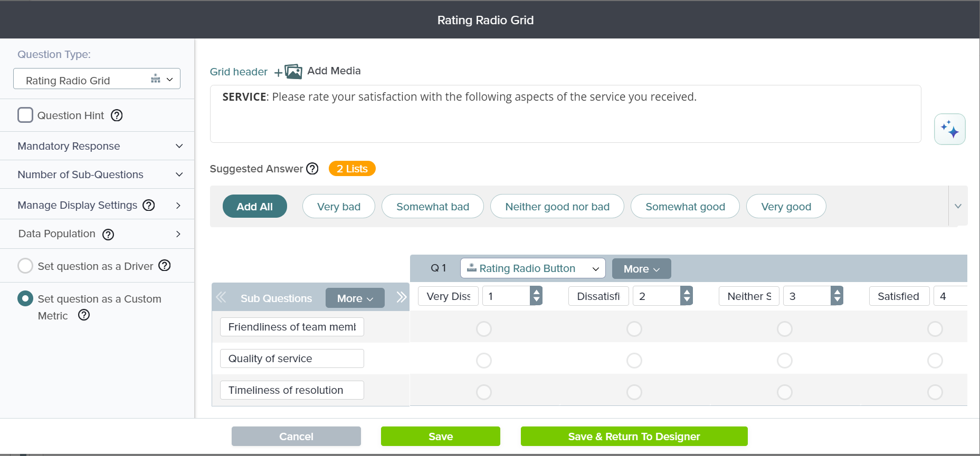980x456 pixels.
Task: Click the Add Media image icon
Action: click(293, 71)
